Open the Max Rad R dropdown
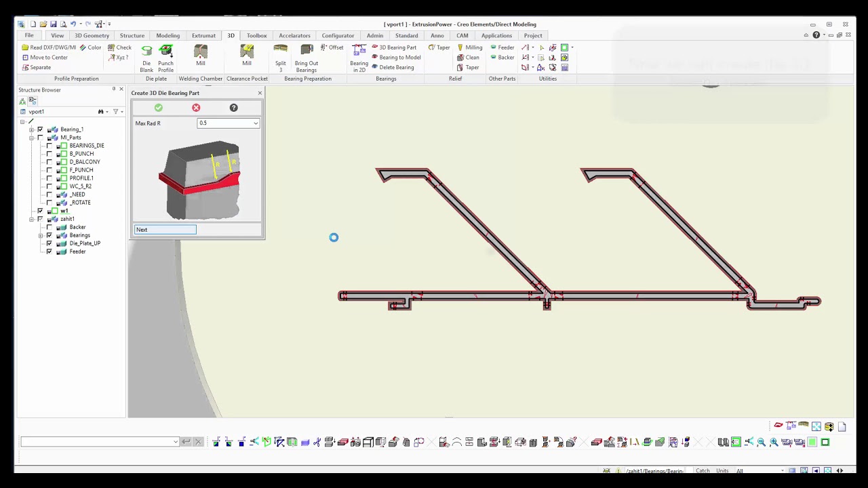The width and height of the screenshot is (868, 488). pos(256,123)
